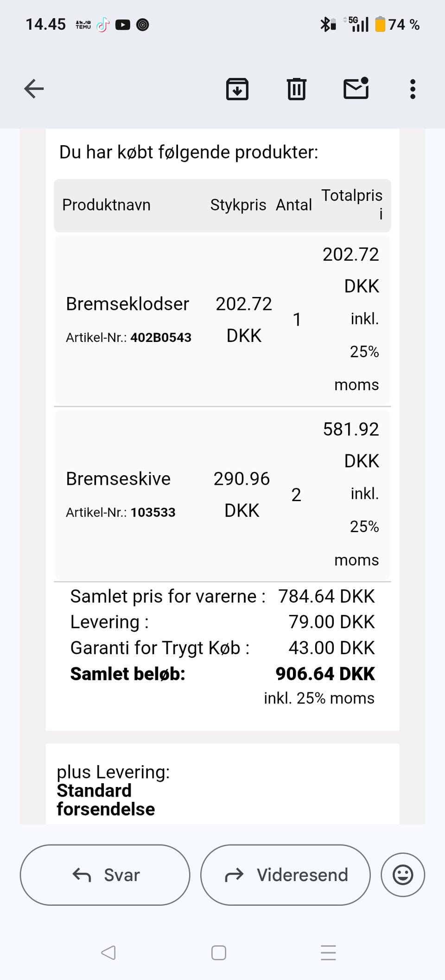Screen dimensions: 445x980
Task: Tap the Temu notification icon
Action: (83, 25)
